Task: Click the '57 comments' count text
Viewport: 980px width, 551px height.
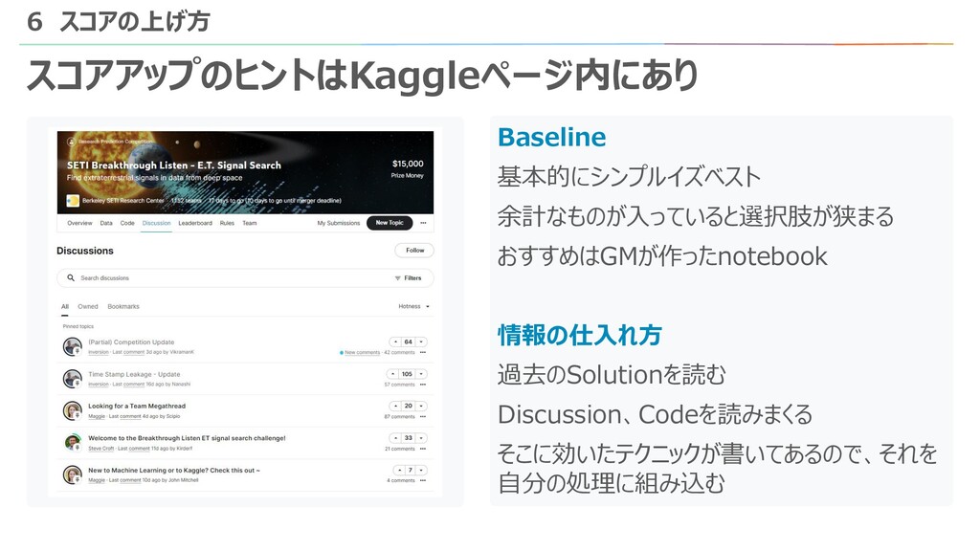Action: tap(399, 385)
